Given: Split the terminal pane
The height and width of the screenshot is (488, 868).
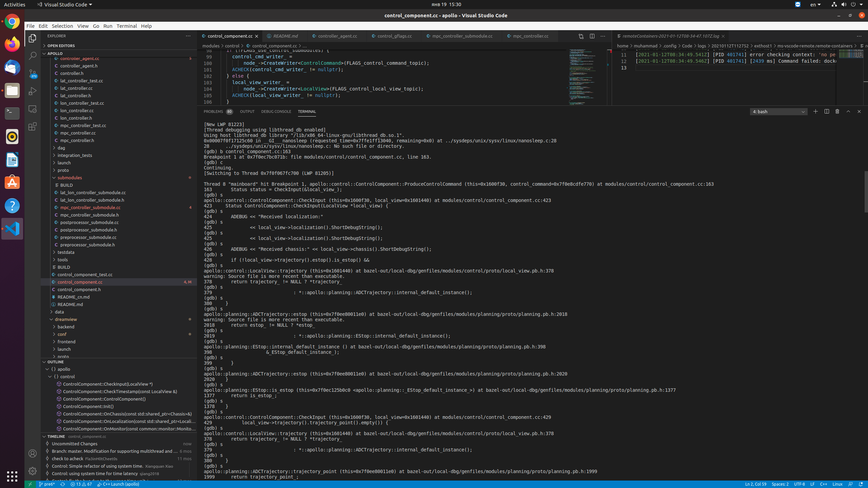Looking at the screenshot, I should coord(826,111).
